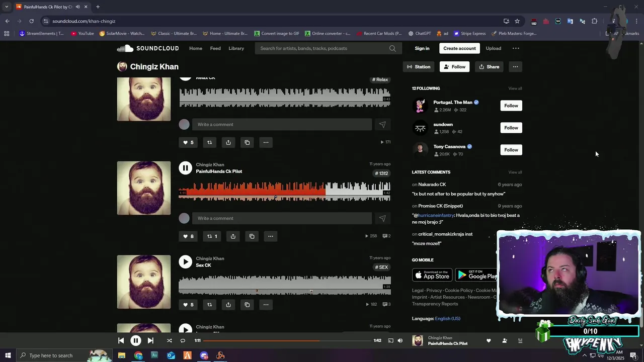The height and width of the screenshot is (362, 644).
Task: Like the PainfulHands Ck Pilot track
Action: pos(188,236)
